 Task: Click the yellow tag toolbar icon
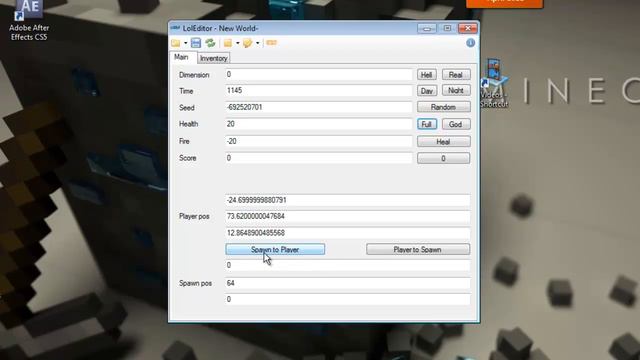click(x=247, y=43)
